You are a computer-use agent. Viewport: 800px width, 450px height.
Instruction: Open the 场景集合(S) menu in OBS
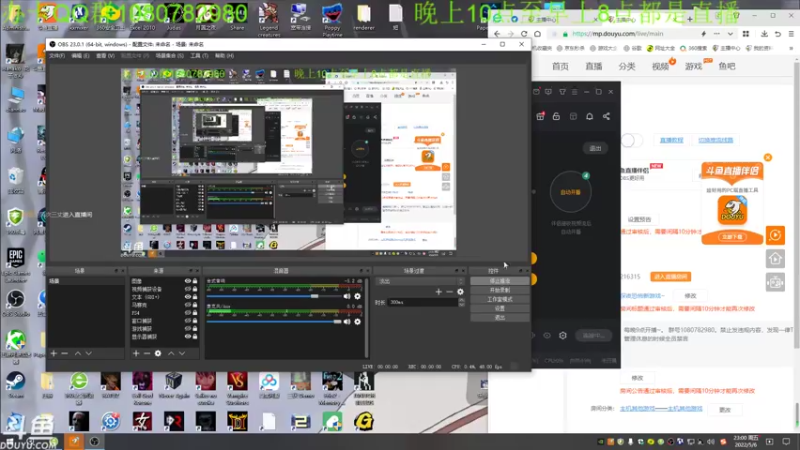pyautogui.click(x=169, y=56)
